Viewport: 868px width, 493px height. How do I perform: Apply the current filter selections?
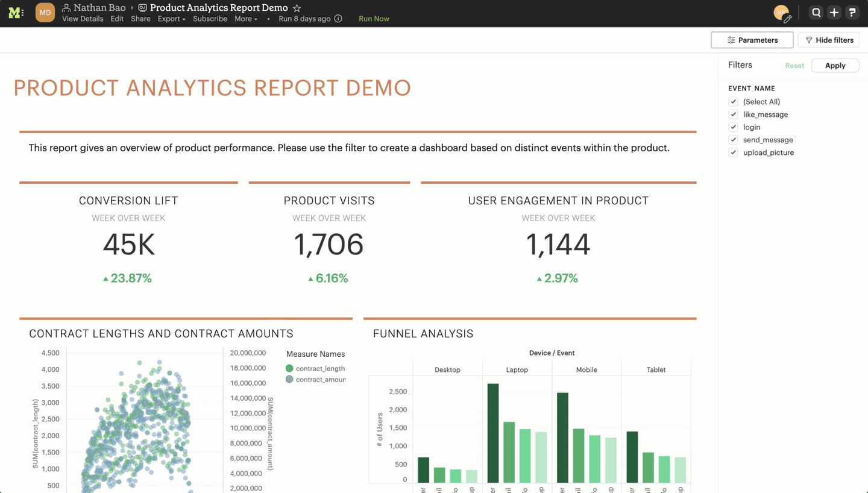(835, 65)
